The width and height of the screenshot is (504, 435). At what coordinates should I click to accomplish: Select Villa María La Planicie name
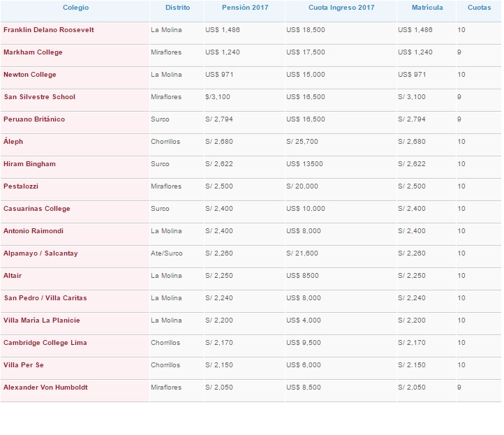pos(41,320)
